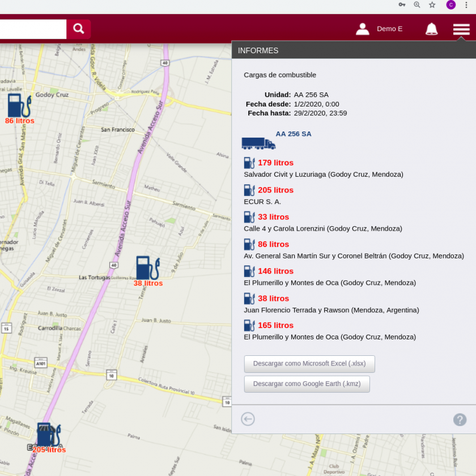Open the 165 litros fuel load entry
This screenshot has height=476, width=476.
click(275, 325)
